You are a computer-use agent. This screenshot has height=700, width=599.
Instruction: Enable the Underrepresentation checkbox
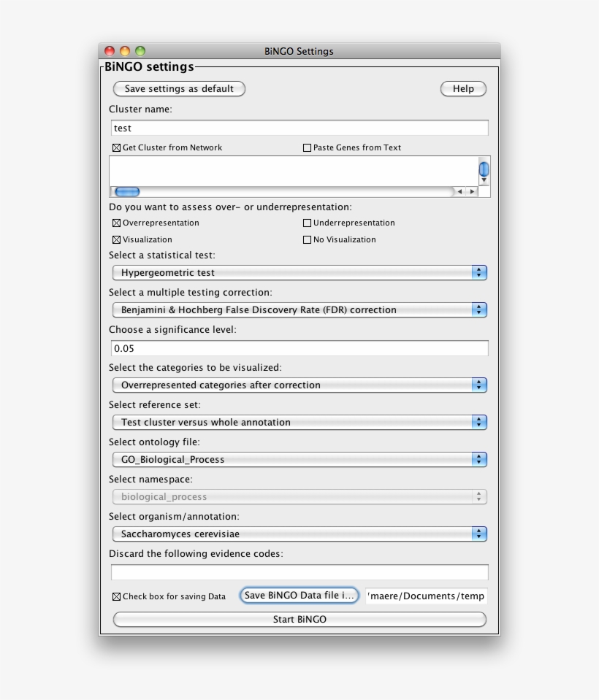pyautogui.click(x=308, y=223)
